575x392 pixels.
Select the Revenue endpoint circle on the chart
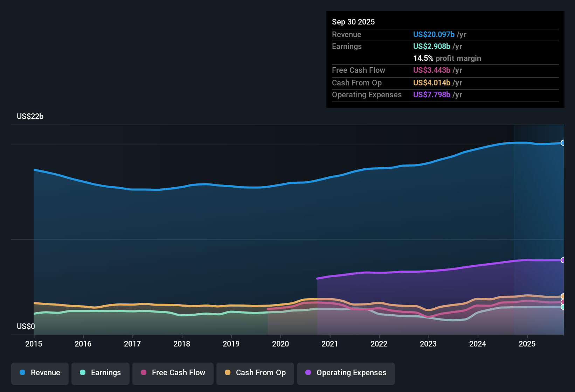coord(563,143)
